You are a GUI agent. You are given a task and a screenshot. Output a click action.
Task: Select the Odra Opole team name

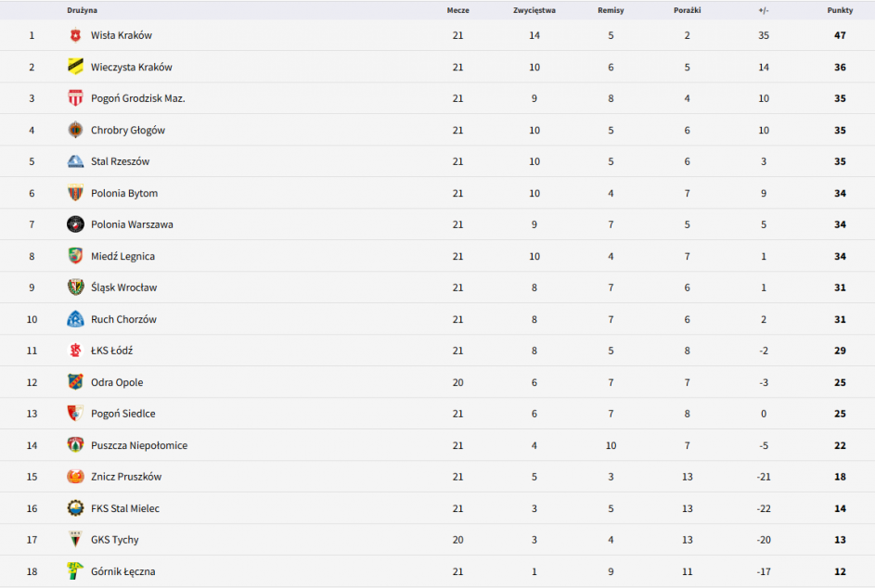pos(117,382)
